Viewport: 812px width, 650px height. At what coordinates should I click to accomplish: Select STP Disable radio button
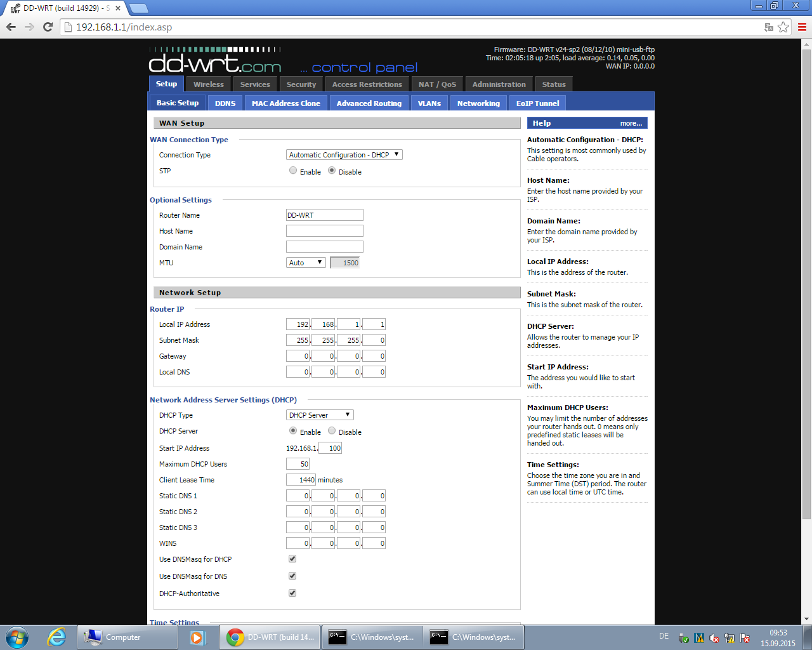(332, 170)
